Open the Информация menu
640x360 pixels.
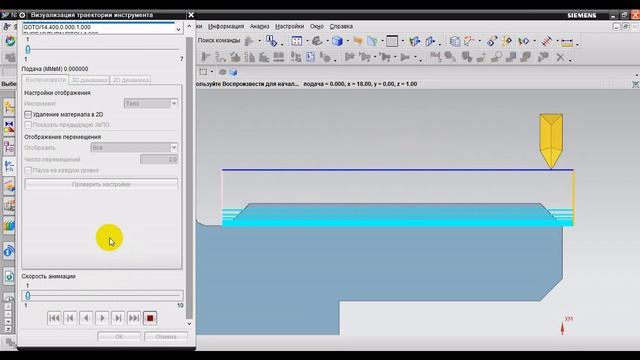[226, 26]
